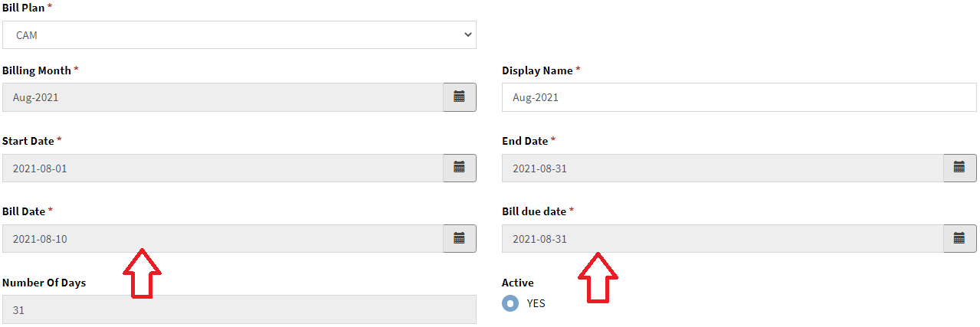
Task: Open the End Date calendar picker
Action: pos(959,168)
